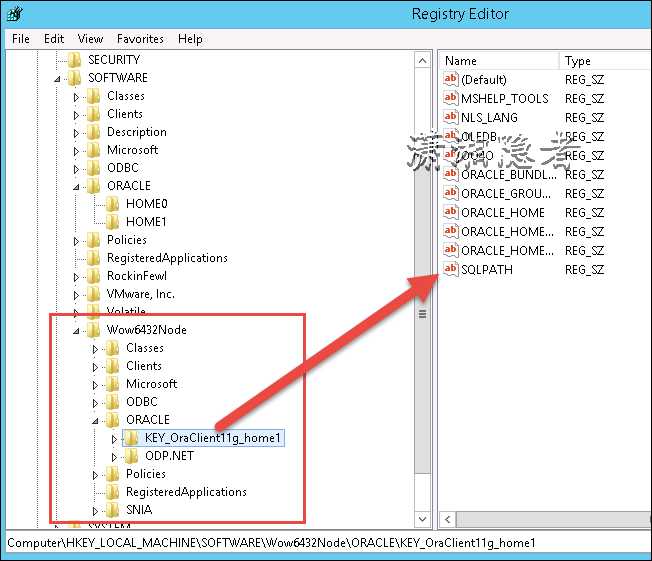
Task: Open the View menu
Action: (x=90, y=39)
